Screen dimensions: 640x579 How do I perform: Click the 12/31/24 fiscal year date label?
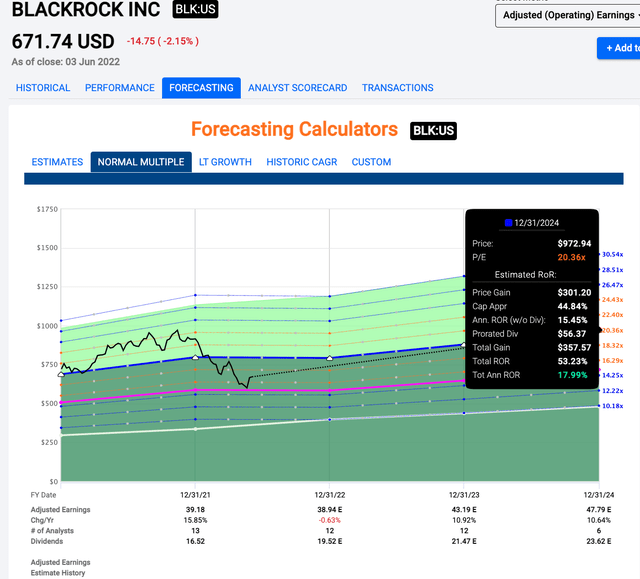(x=599, y=495)
